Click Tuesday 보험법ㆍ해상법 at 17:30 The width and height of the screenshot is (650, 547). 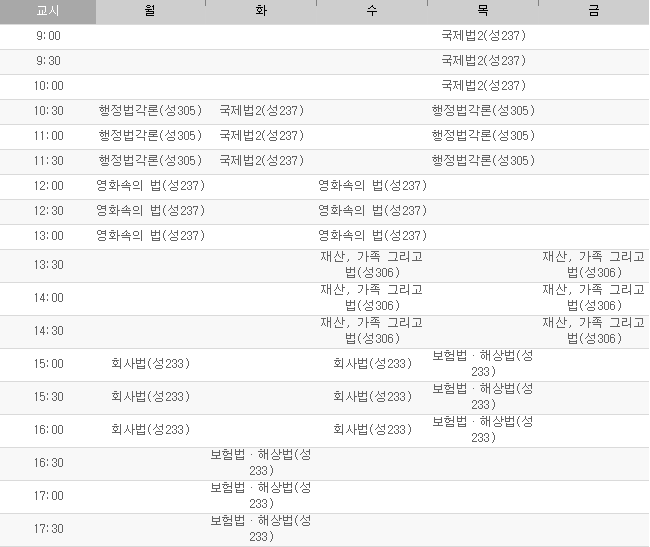point(261,528)
